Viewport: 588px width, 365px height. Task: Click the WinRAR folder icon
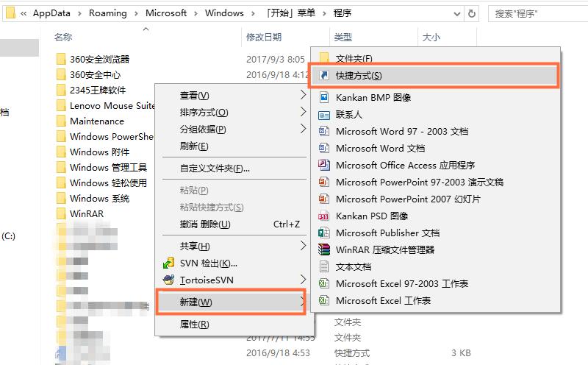(x=61, y=213)
